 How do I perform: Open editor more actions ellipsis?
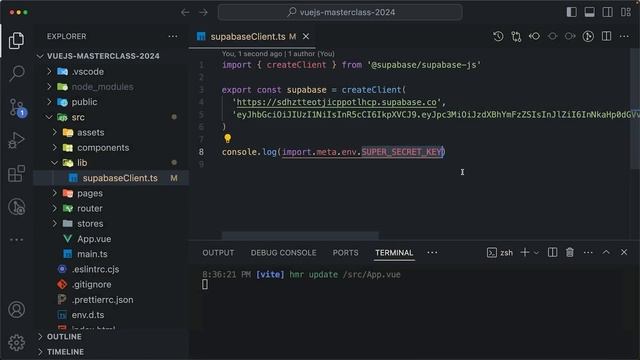coord(624,36)
